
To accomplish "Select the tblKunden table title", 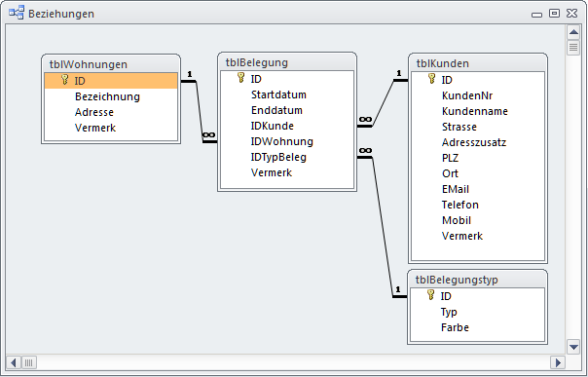I will click(443, 63).
